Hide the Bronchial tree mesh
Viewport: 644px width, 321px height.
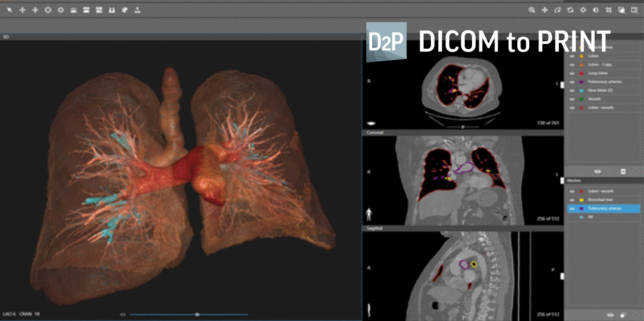572,200
